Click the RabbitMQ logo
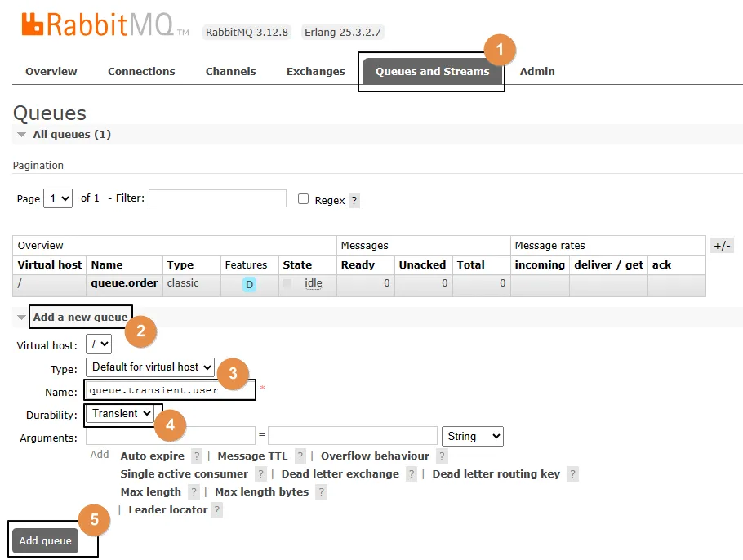The image size is (743, 560). click(x=98, y=26)
